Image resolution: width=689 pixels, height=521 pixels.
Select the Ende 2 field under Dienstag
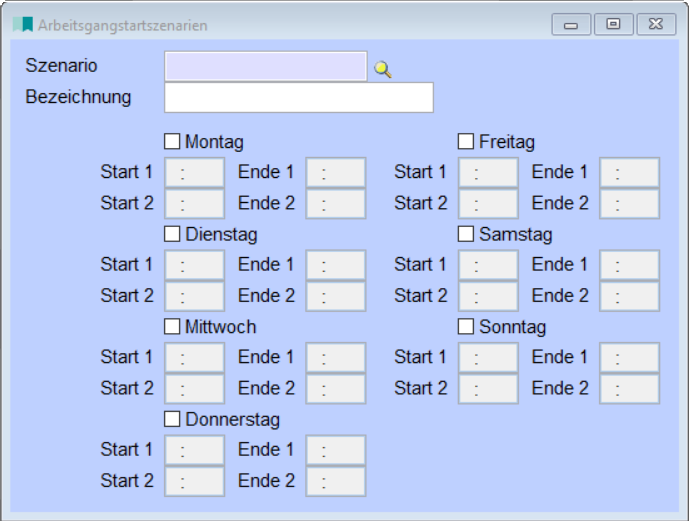pos(335,296)
